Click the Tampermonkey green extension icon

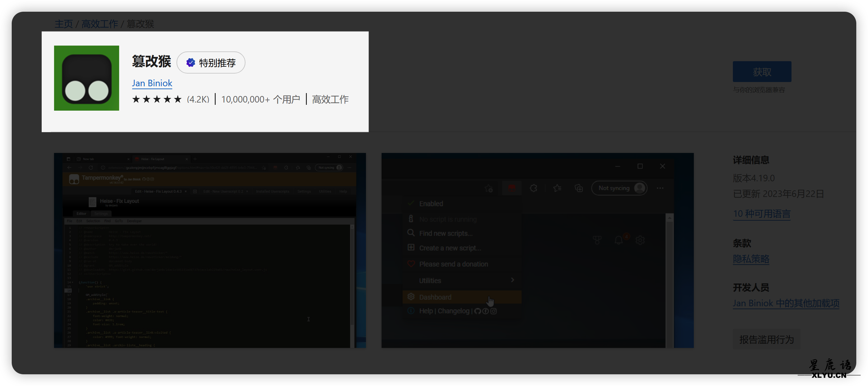point(86,78)
